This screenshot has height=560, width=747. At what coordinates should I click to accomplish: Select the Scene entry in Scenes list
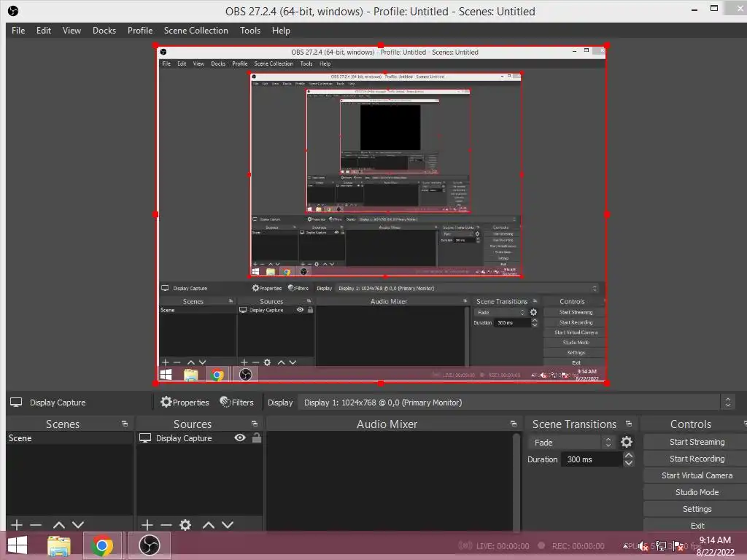pos(69,438)
